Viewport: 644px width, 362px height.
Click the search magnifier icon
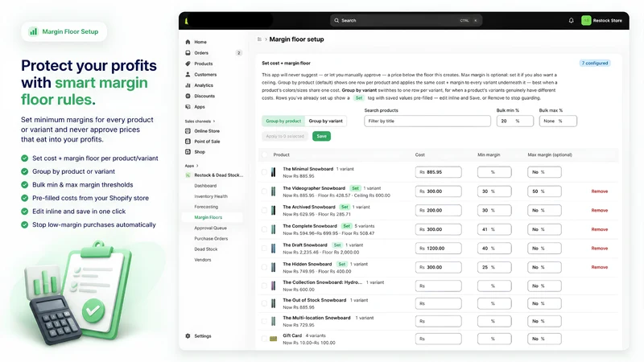click(x=336, y=20)
